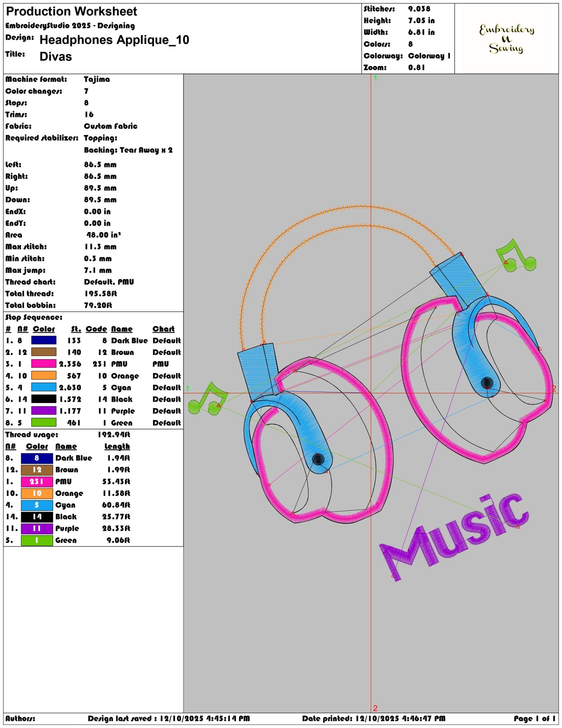Click the Total thread value 195.58ft
The width and height of the screenshot is (562, 728).
click(x=101, y=294)
